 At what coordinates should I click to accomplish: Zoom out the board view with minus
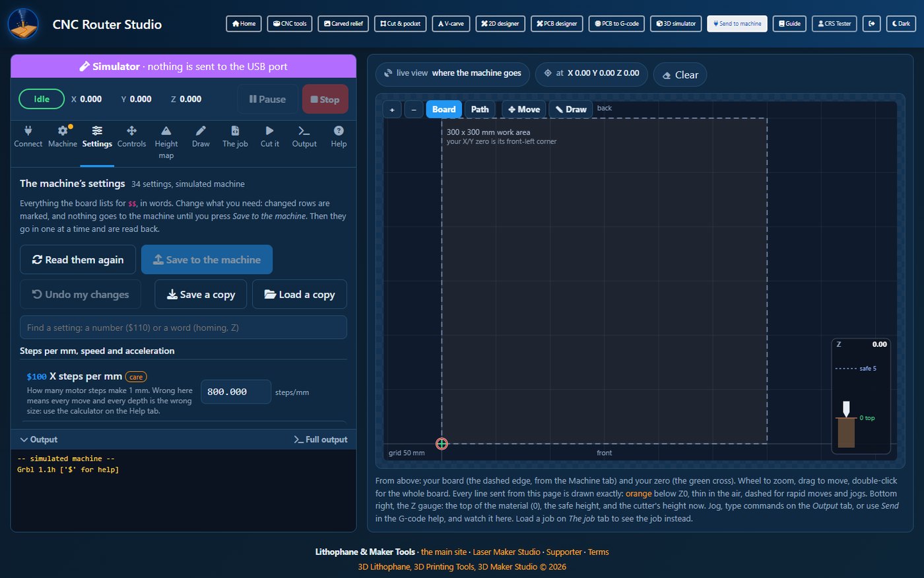(x=414, y=110)
